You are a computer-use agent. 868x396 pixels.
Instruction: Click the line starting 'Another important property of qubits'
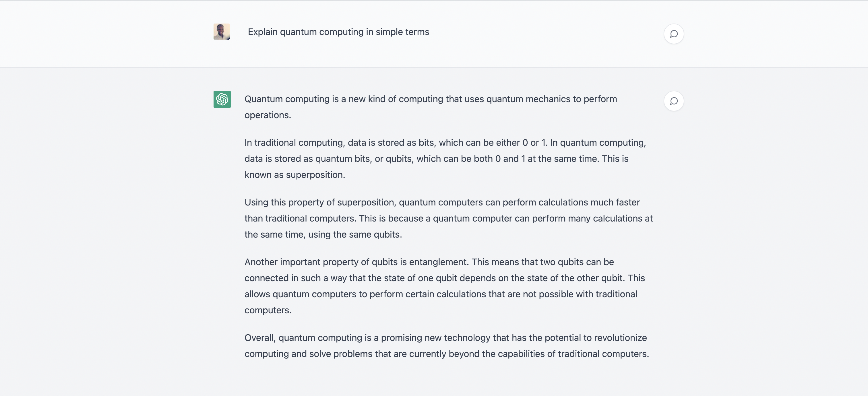tap(429, 262)
